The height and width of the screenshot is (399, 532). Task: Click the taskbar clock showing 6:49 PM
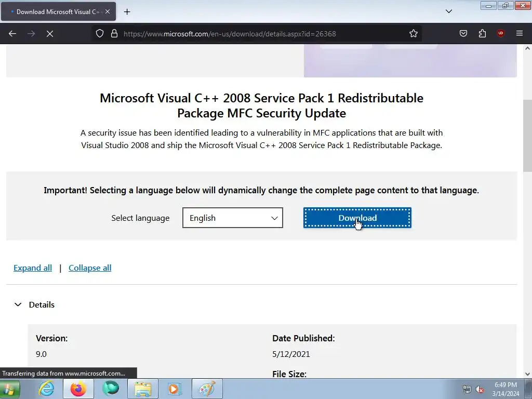point(506,389)
